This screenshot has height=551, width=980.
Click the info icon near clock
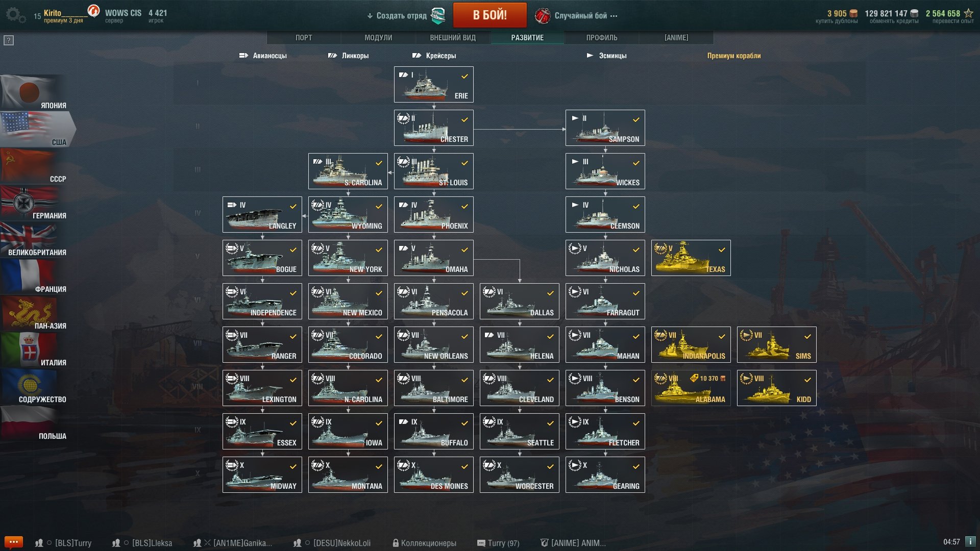tap(970, 542)
